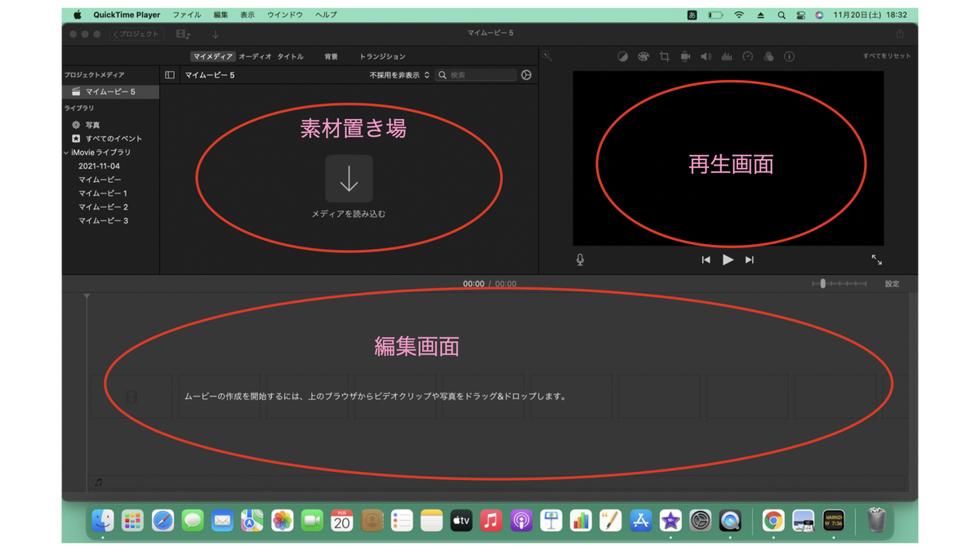Open the noise reduction and equalizer tool
Screen dimensions: 980x551
coord(726,56)
